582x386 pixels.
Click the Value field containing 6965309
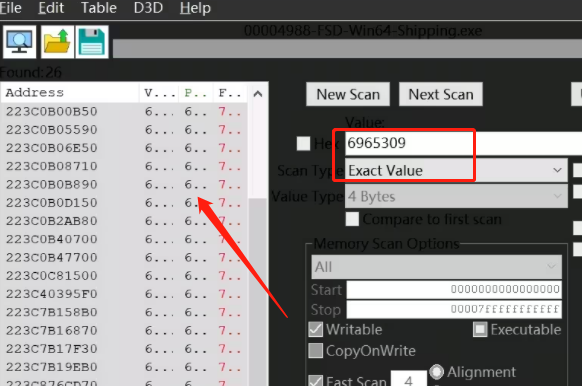click(464, 143)
